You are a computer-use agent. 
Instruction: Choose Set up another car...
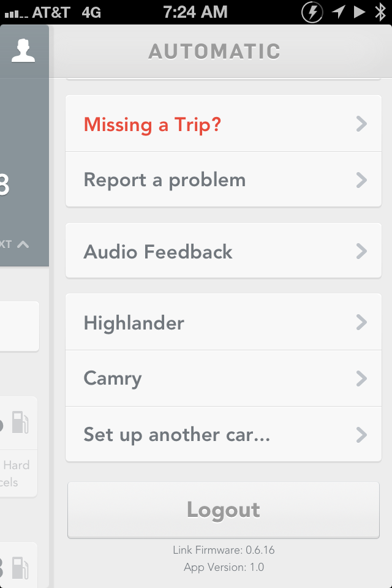pos(224,434)
